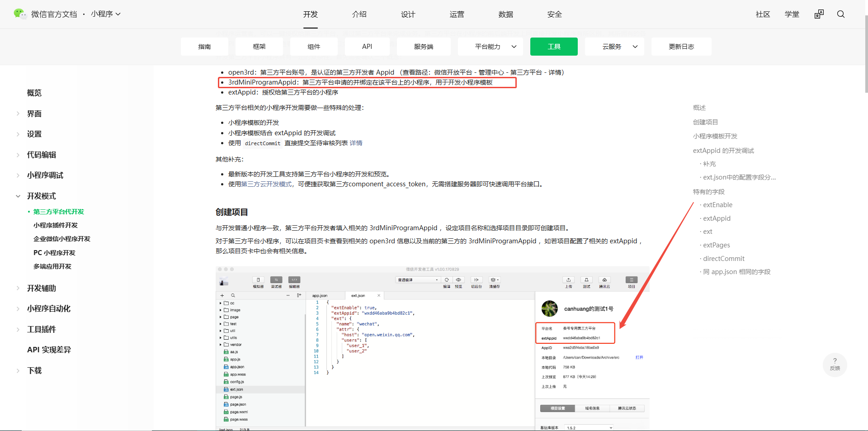868x431 pixels.
Task: Jump to extAppid 的开发调试 in outline
Action: click(x=724, y=151)
